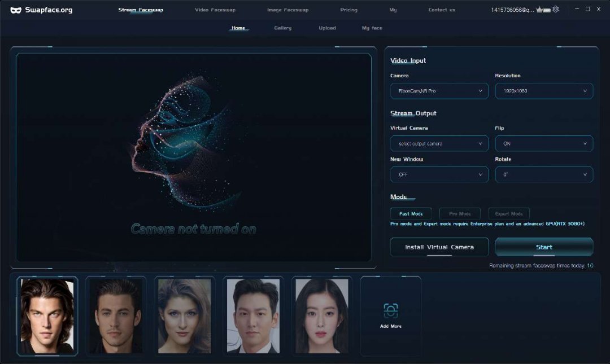
Task: Switch to Pro Mode
Action: 460,214
